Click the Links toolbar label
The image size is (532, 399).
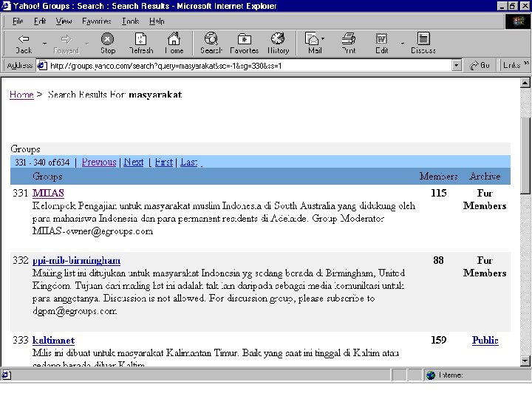click(x=511, y=65)
